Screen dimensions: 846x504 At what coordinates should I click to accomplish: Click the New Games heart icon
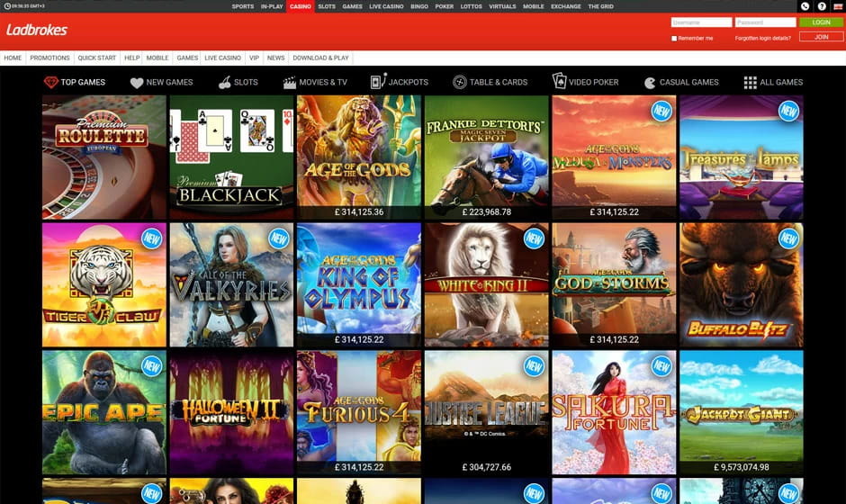pyautogui.click(x=137, y=83)
